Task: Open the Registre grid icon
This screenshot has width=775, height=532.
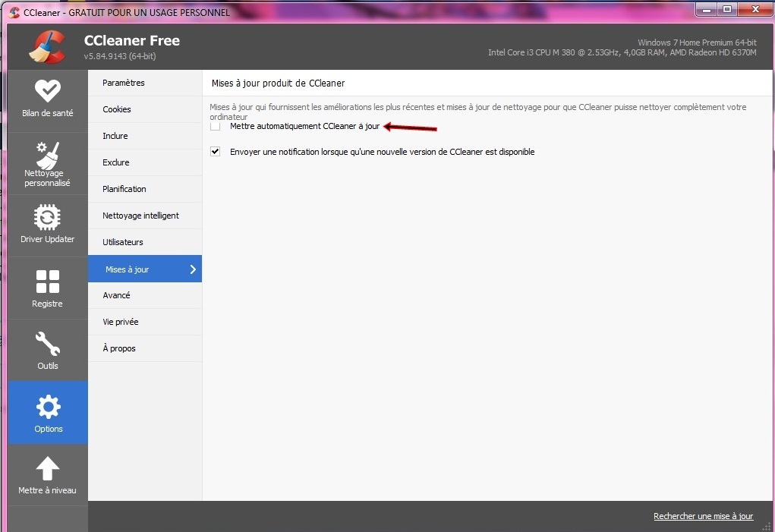Action: pos(48,281)
